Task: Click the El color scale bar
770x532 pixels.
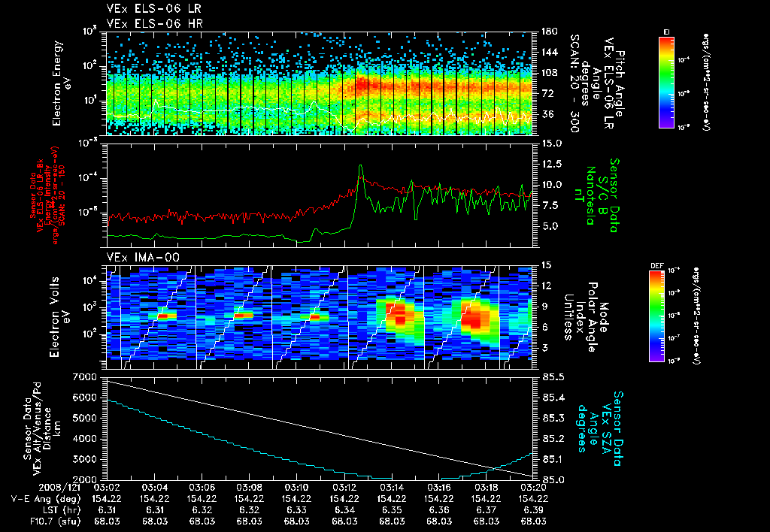Action: pyautogui.click(x=666, y=82)
